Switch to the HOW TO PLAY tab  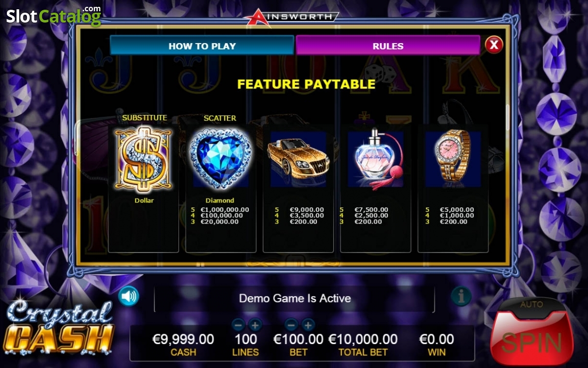tap(202, 46)
